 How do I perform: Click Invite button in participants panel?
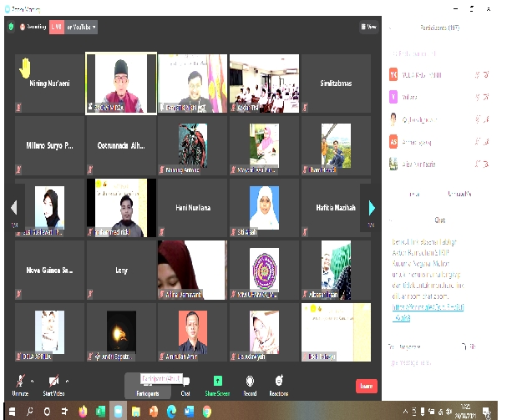414,193
